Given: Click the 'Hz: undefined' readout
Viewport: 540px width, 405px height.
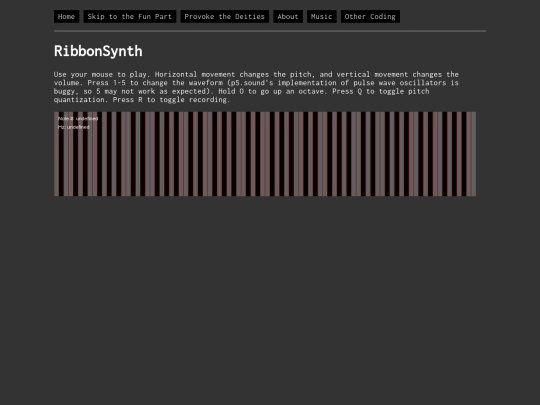Looking at the screenshot, I should [74, 127].
